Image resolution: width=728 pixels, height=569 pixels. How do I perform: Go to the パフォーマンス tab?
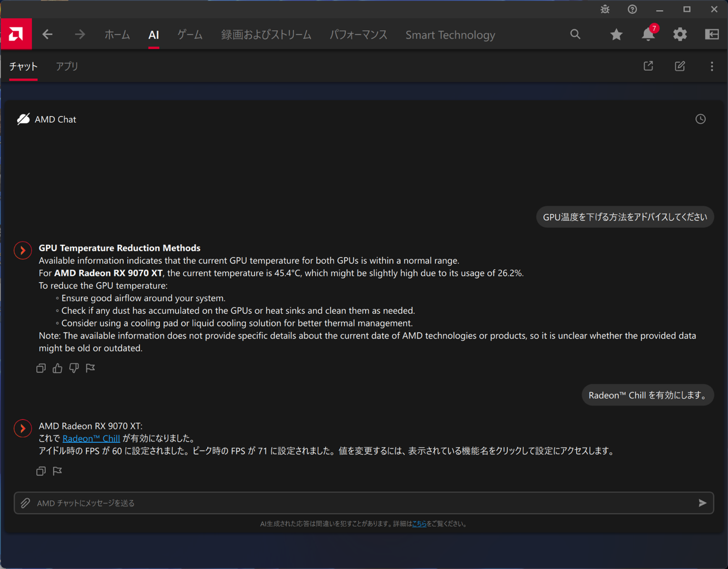coord(358,35)
